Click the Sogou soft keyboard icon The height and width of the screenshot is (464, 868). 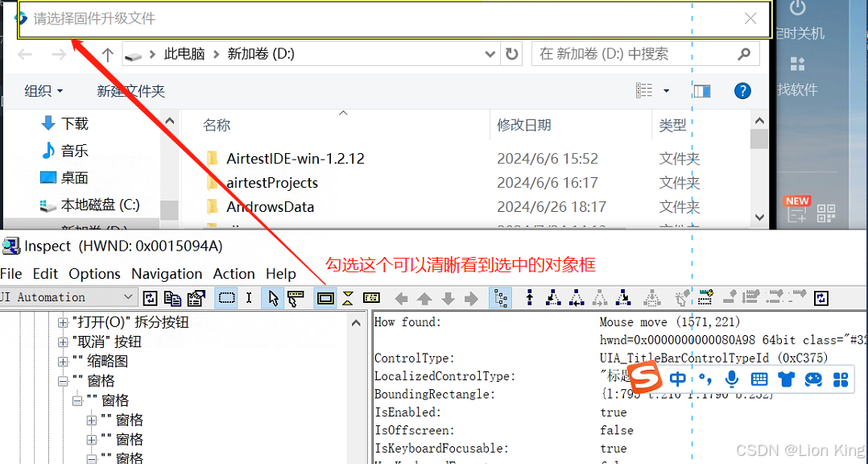coord(759,379)
